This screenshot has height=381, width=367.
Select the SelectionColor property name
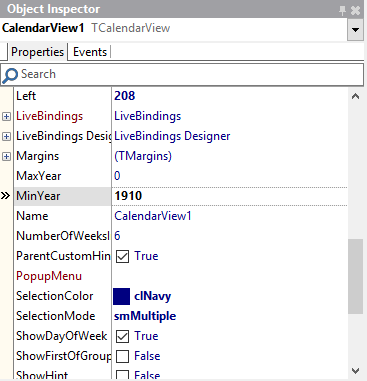point(55,296)
